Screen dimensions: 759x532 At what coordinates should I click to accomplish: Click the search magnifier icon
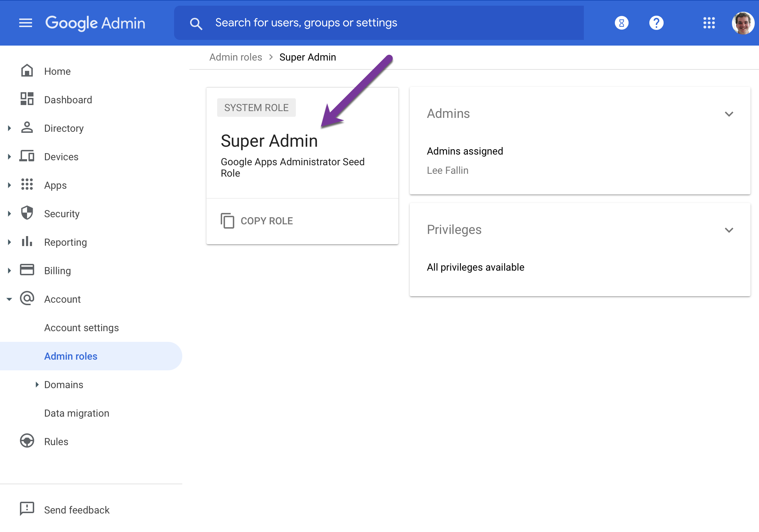[196, 24]
